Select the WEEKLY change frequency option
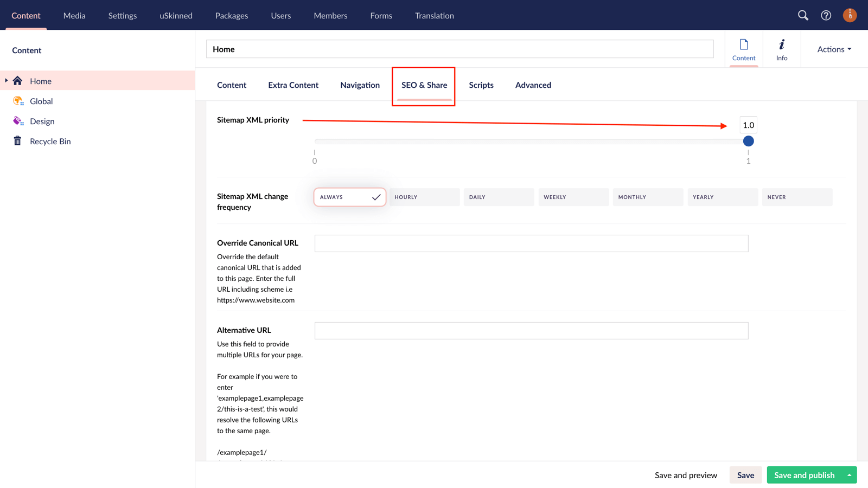Image resolution: width=868 pixels, height=488 pixels. coord(573,197)
